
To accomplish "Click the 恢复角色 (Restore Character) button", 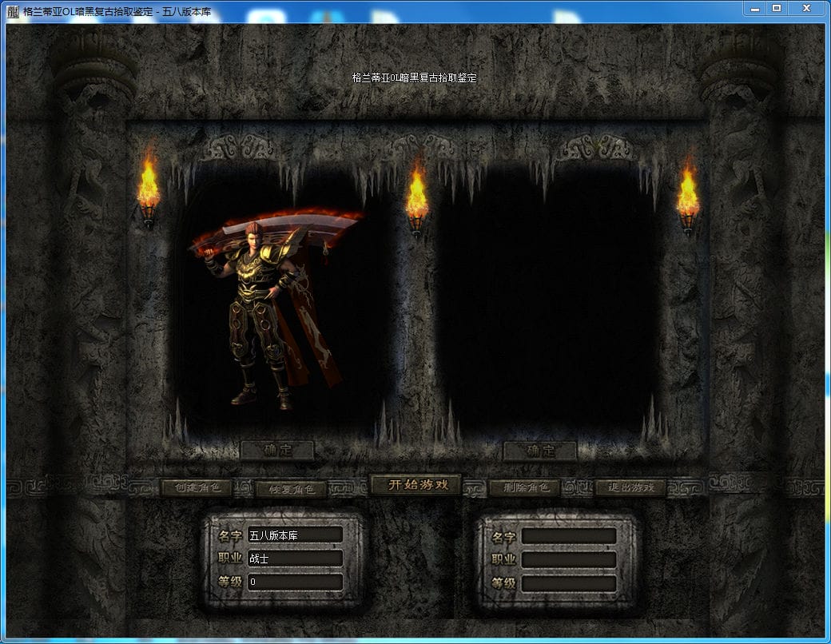I will tap(291, 489).
